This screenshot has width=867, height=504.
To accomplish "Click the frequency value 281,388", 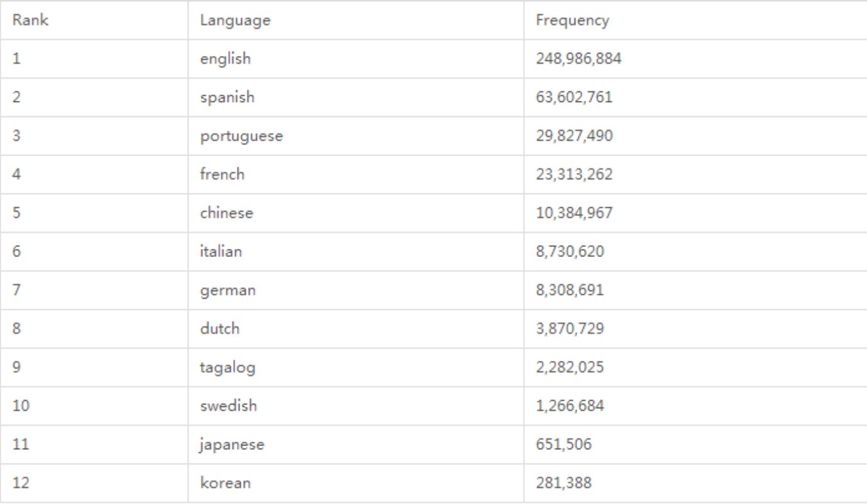I will coord(563,483).
